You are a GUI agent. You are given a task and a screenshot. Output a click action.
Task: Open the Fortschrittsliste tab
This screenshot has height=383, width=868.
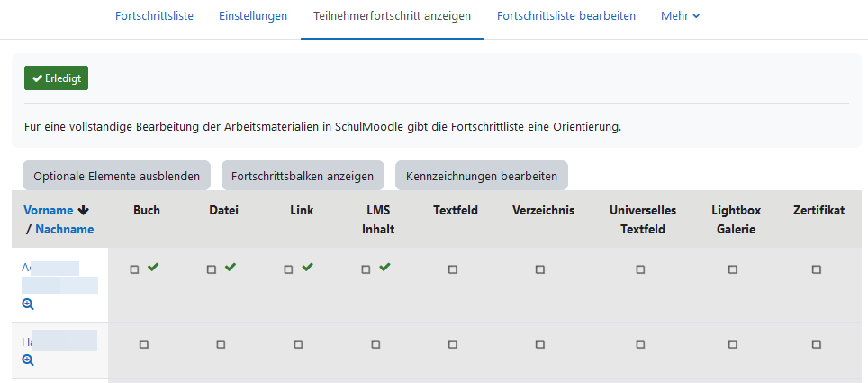pos(154,16)
